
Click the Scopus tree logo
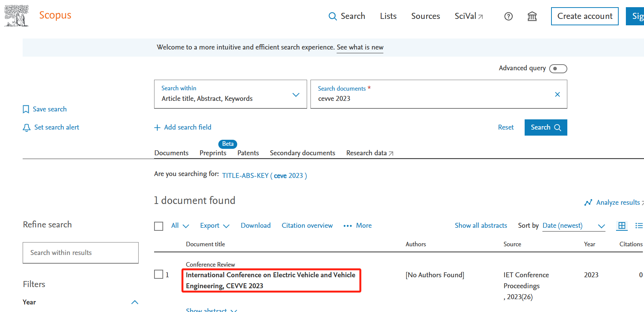(16, 16)
